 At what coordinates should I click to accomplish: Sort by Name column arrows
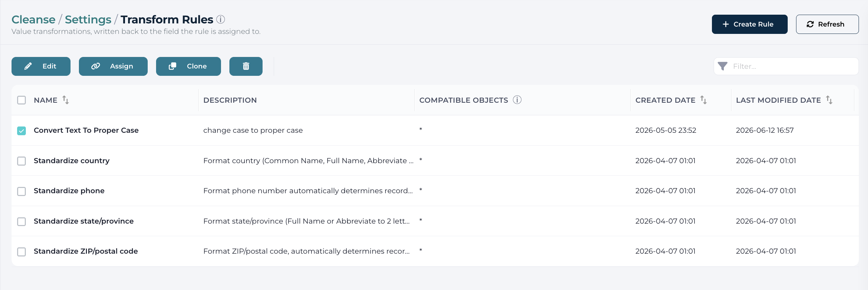click(x=66, y=100)
